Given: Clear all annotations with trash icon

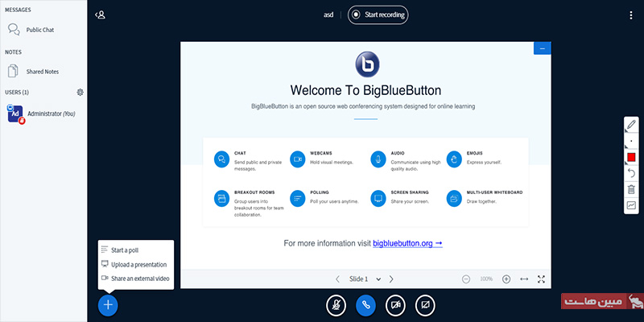Looking at the screenshot, I should [631, 189].
